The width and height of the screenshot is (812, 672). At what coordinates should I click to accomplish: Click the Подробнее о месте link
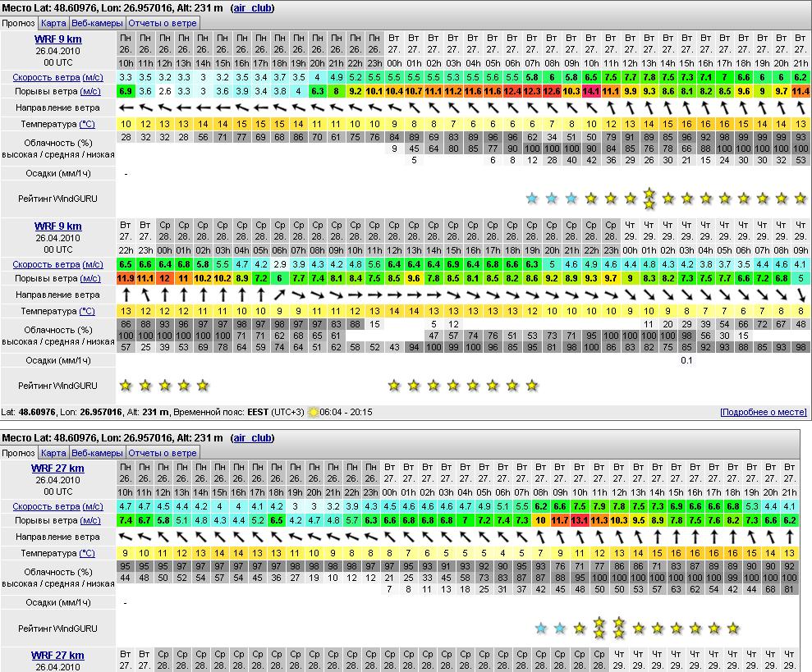tap(764, 412)
